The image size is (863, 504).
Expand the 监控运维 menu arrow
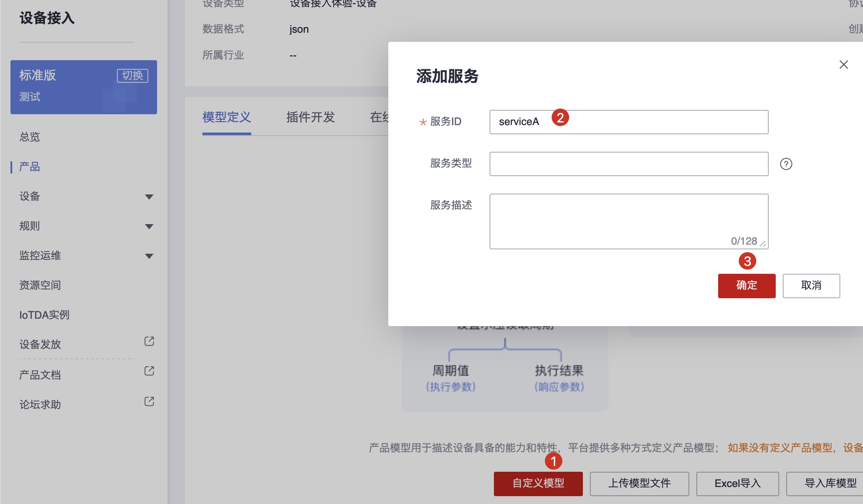tap(149, 256)
